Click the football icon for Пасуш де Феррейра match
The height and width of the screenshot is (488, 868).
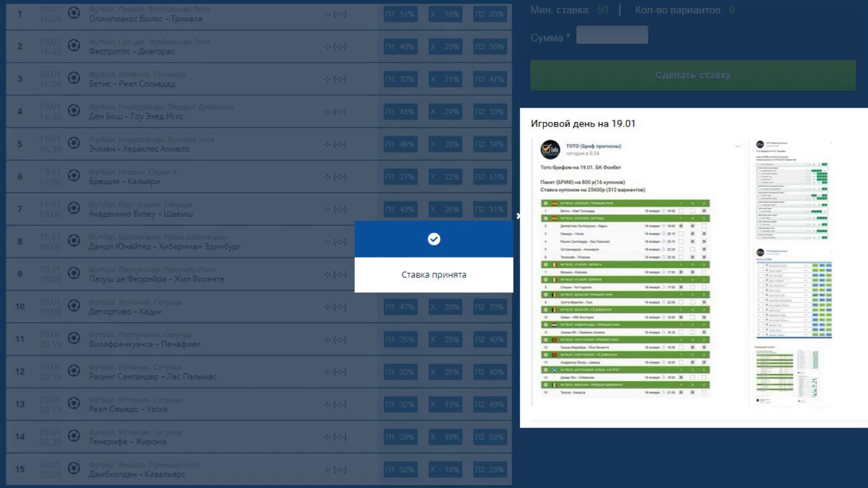[74, 274]
